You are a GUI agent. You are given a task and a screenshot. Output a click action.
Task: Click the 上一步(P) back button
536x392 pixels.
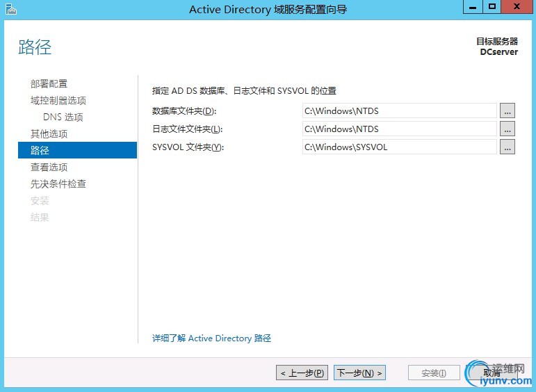(302, 373)
